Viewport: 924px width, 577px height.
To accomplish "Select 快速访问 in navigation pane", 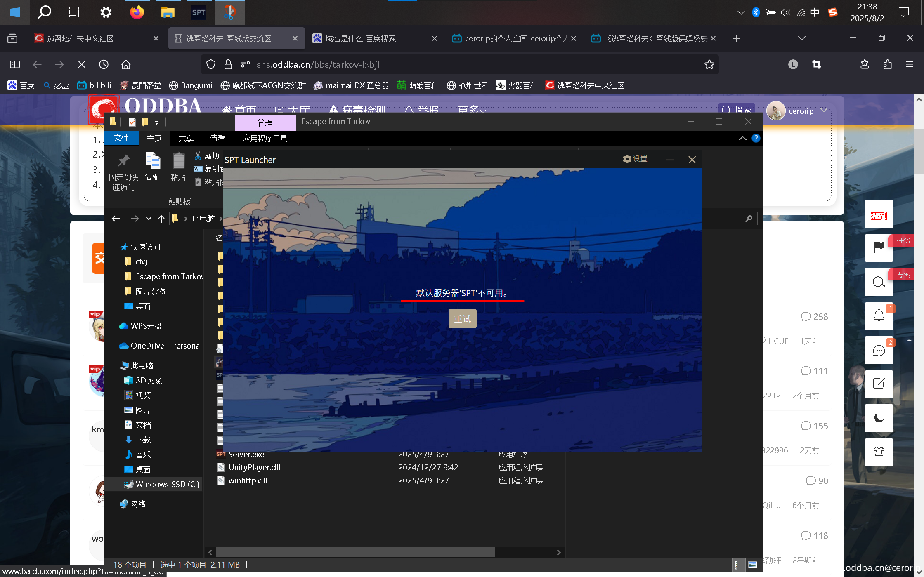I will pos(140,247).
